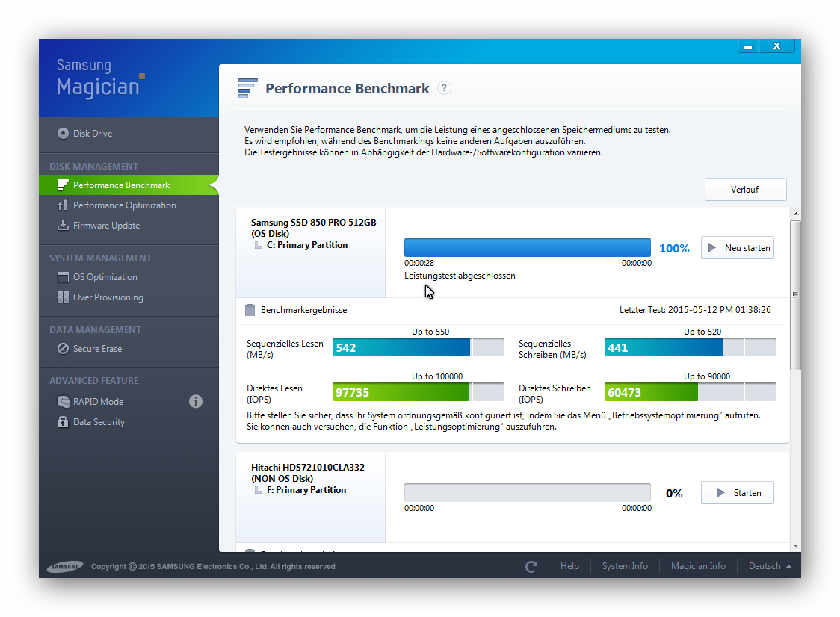
Task: Click Over Provisioning grid icon
Action: coord(63,297)
